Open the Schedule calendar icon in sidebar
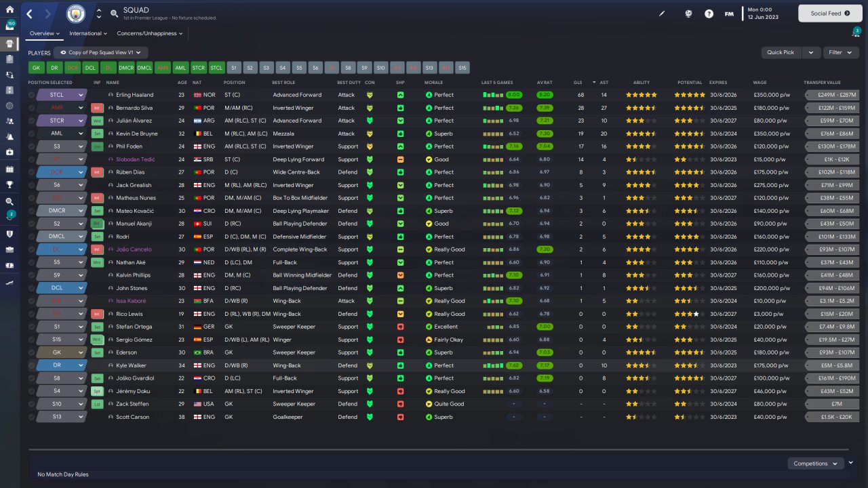Screen dimensions: 868x488 coord(9,169)
